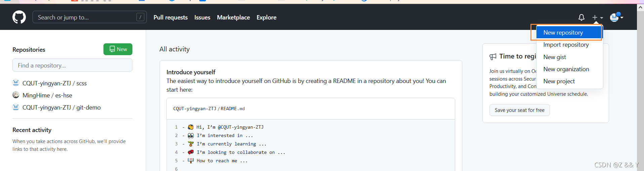Image resolution: width=644 pixels, height=171 pixels.
Task: Click the All activity heading
Action: (x=175, y=49)
